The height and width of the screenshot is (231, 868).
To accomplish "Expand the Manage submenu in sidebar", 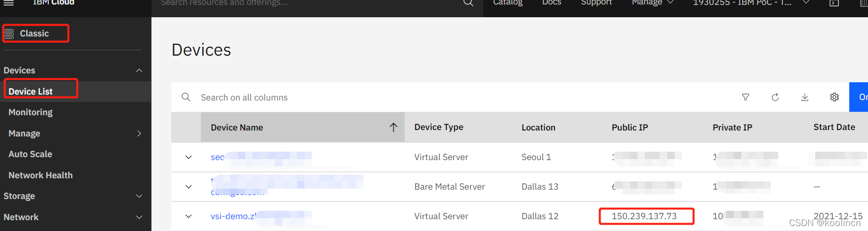I will (x=139, y=133).
